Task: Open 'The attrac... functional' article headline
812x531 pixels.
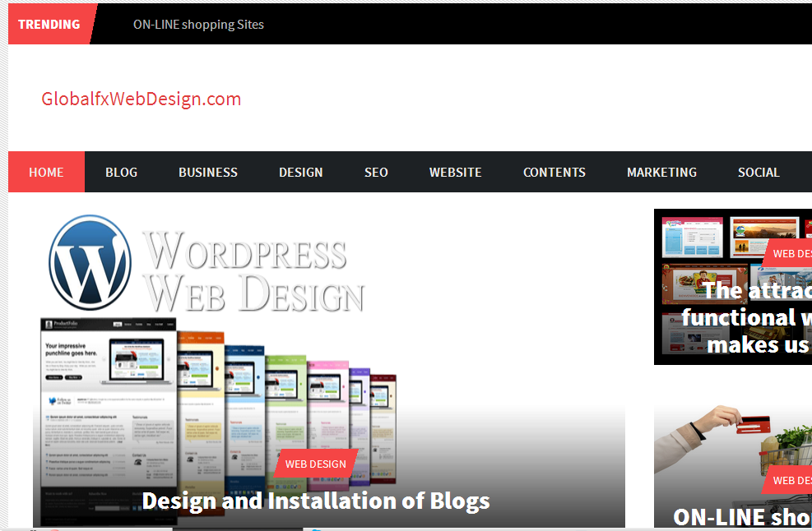Action: click(x=747, y=317)
